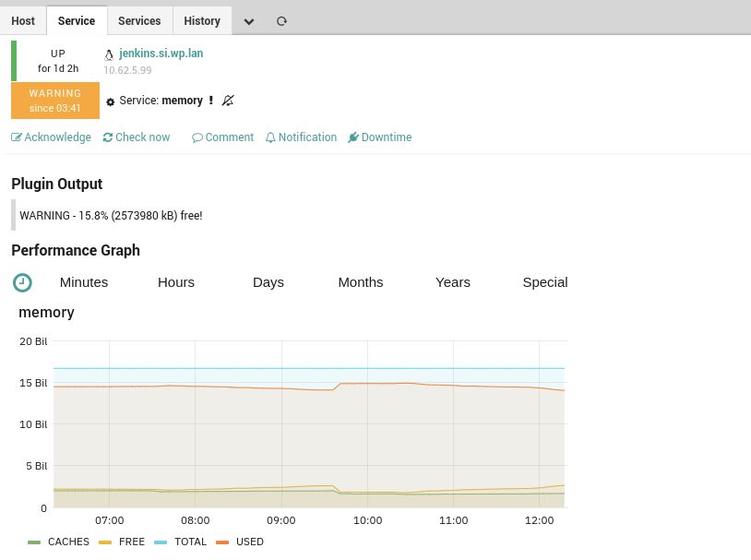
Task: Open the jenkins.si.wp.lan host link
Action: [161, 54]
